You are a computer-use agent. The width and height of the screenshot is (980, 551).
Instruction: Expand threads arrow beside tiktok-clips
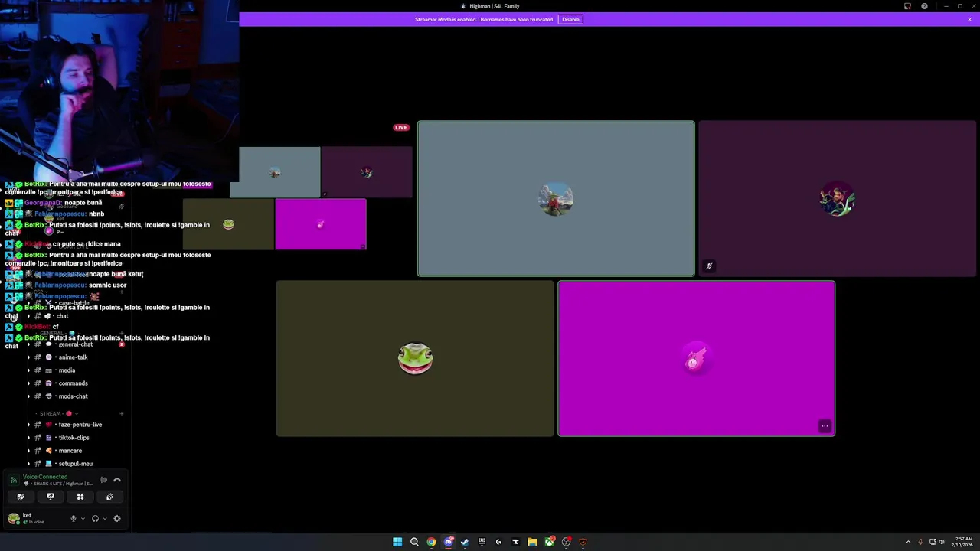point(29,438)
